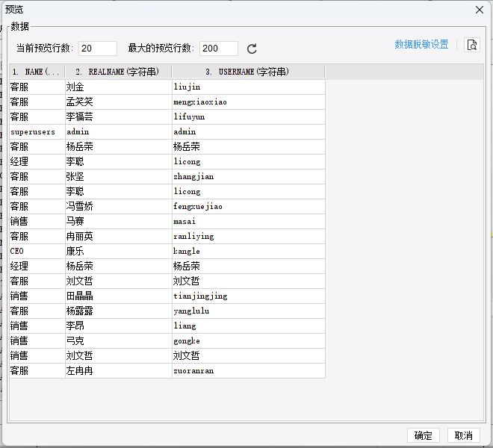Click the 取消 button
This screenshot has width=493, height=448.
pyautogui.click(x=463, y=435)
